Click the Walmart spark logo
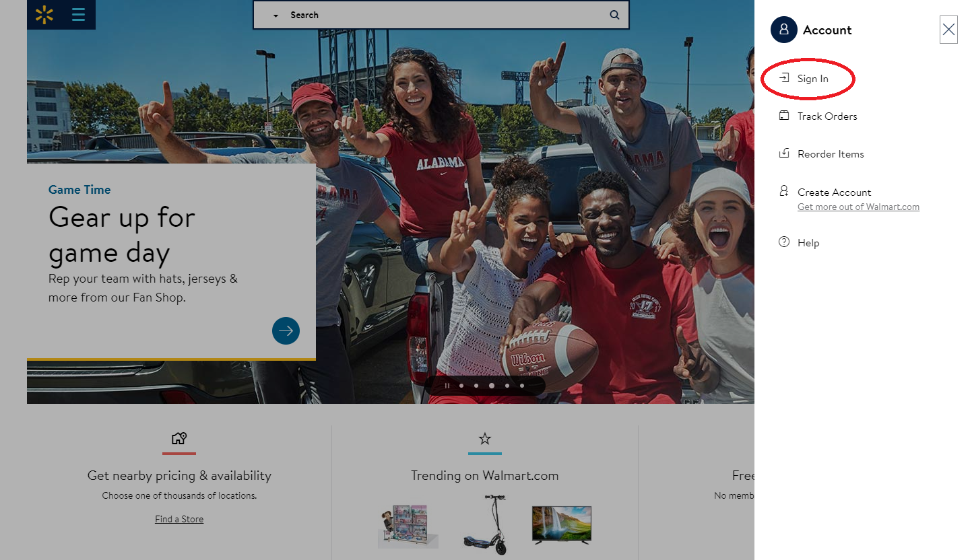This screenshot has height=560, width=970. 44,15
